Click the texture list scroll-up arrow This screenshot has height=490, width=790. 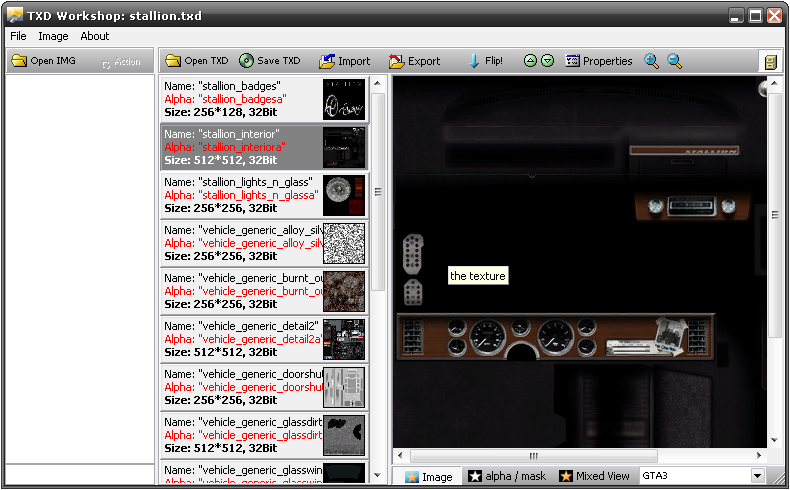378,84
